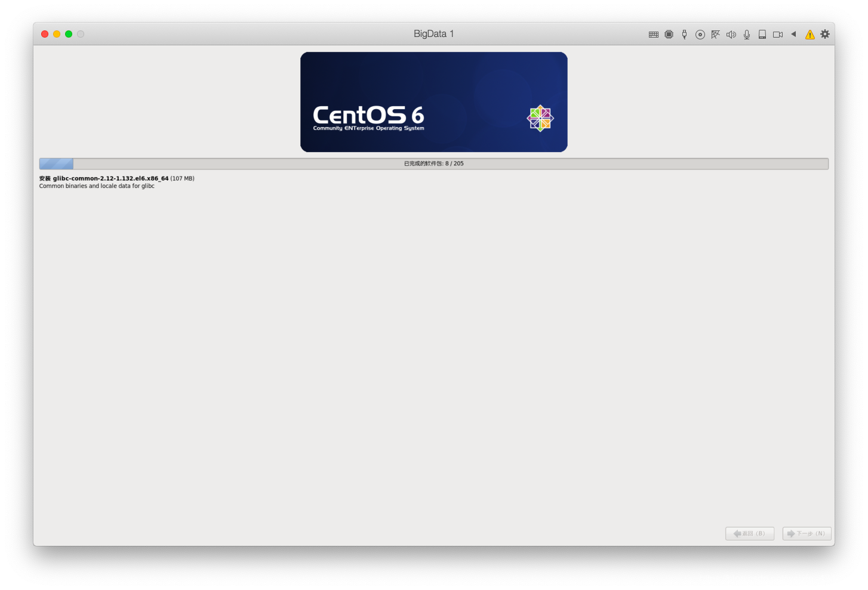Click the video camera icon
Viewport: 868px width, 590px height.
[778, 35]
